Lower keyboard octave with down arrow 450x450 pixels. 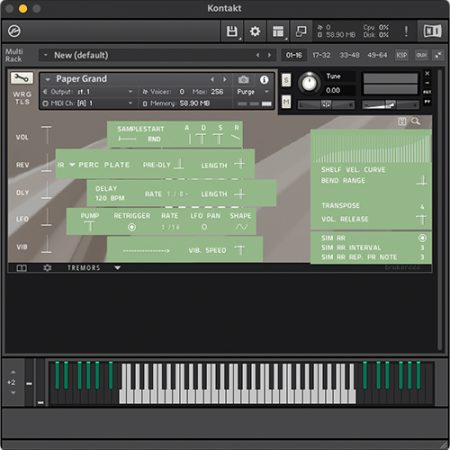(x=13, y=393)
